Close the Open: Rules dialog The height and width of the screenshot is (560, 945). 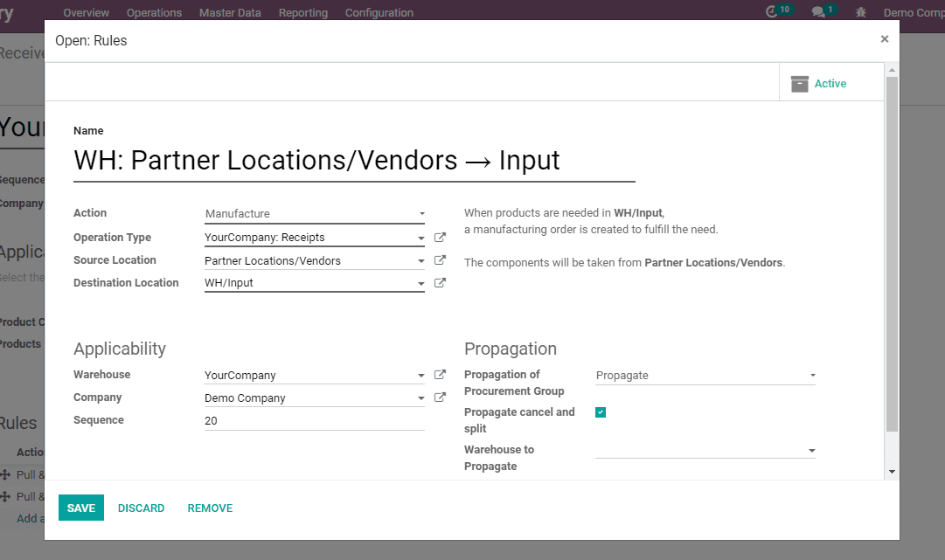point(884,39)
